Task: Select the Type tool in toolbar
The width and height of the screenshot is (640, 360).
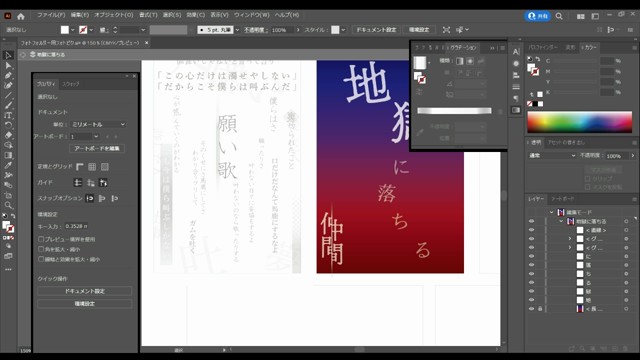Action: pos(8,115)
